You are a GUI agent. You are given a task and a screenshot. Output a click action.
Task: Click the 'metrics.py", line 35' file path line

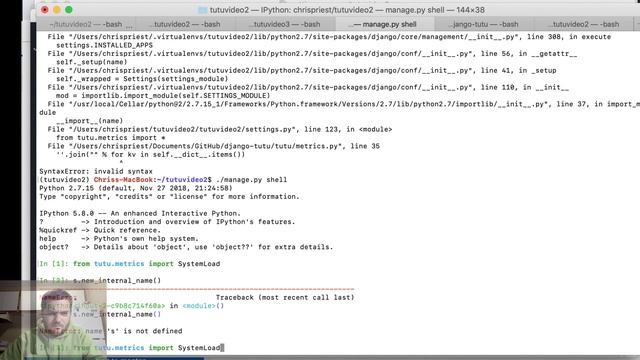click(x=213, y=146)
